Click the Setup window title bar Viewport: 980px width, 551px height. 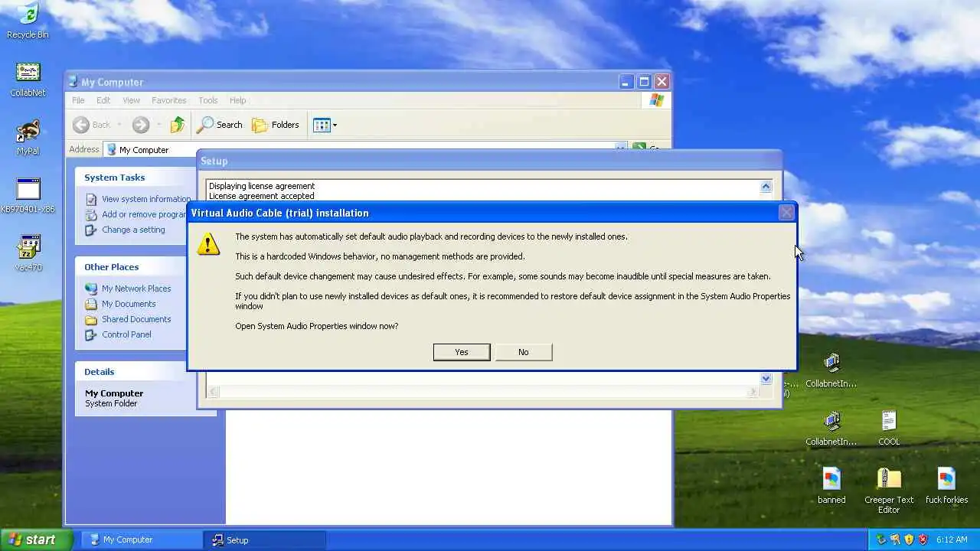point(489,161)
